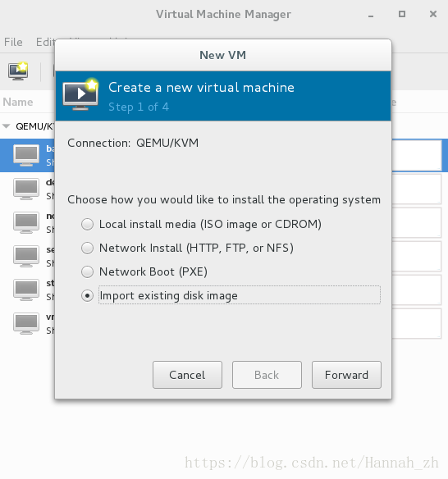This screenshot has height=479, width=448.
Task: Click the QEMU/KVM connection row text
Action: click(x=35, y=126)
